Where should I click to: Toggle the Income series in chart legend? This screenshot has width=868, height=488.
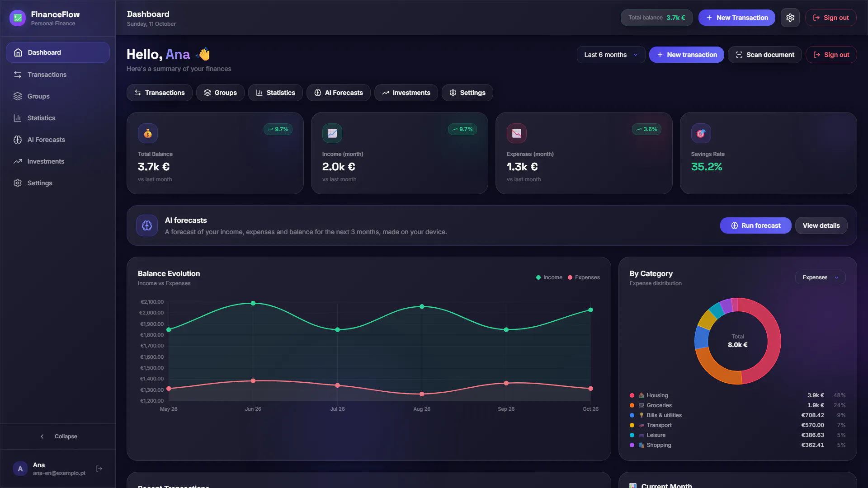549,277
